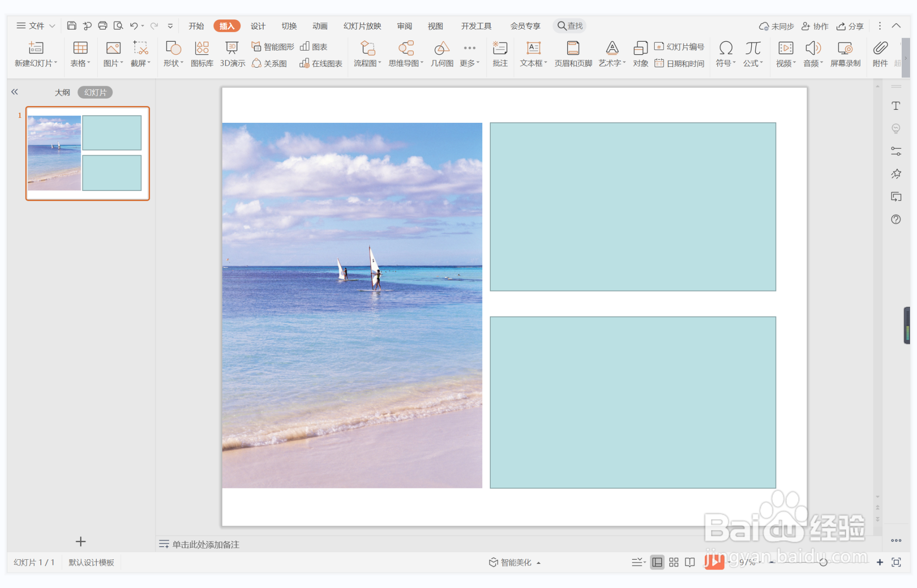Switch to the 动画 animation tab

tap(320, 26)
